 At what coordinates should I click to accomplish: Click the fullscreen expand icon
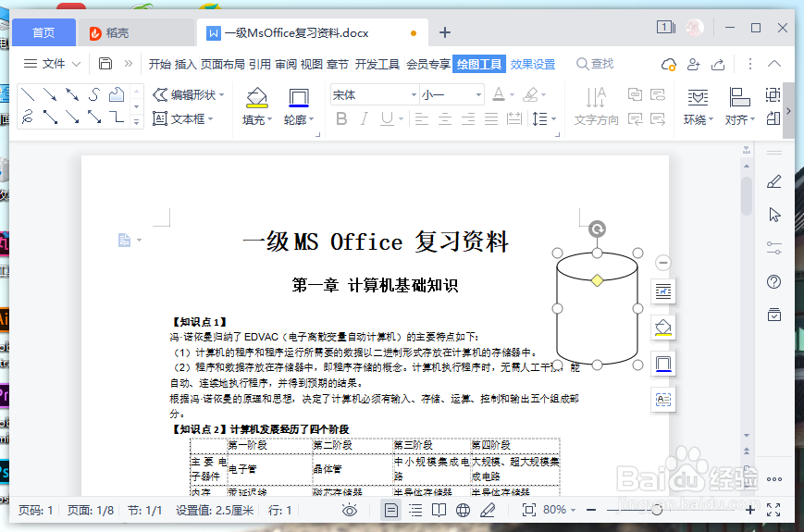(773, 510)
